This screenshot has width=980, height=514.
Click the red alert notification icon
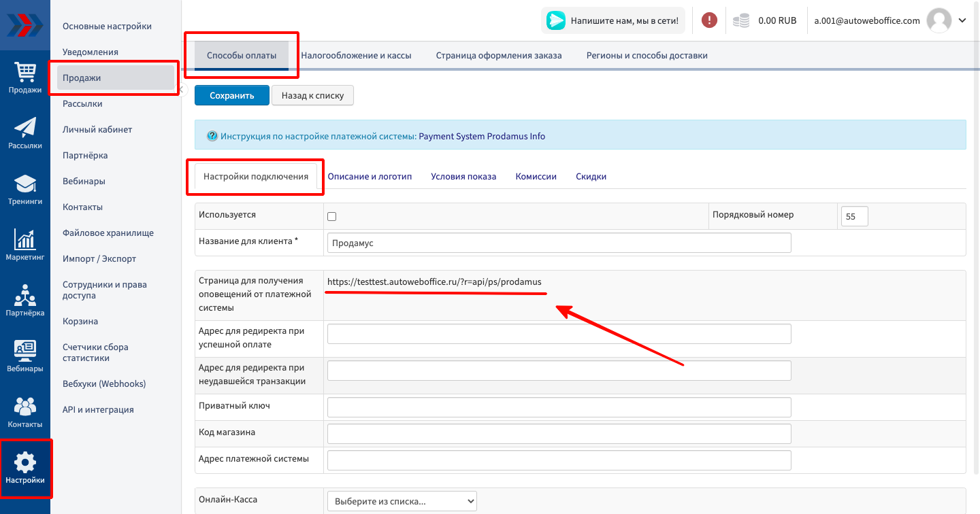click(709, 20)
